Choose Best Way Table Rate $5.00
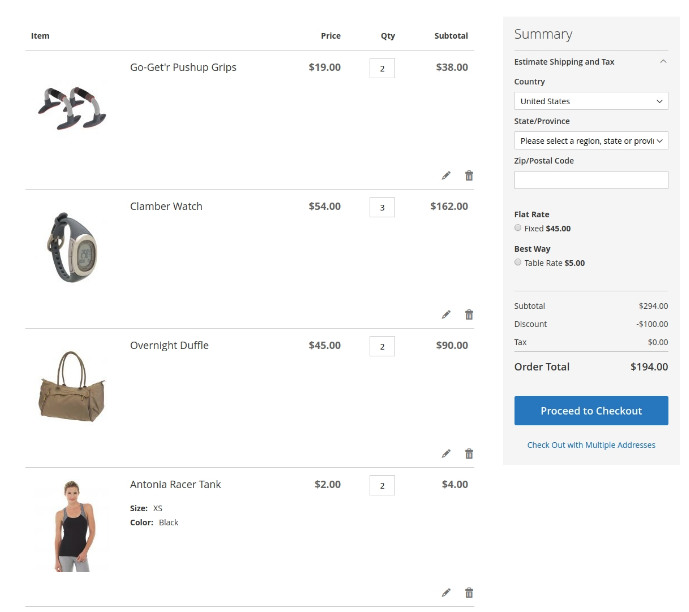This screenshot has width=689, height=612. coord(518,263)
